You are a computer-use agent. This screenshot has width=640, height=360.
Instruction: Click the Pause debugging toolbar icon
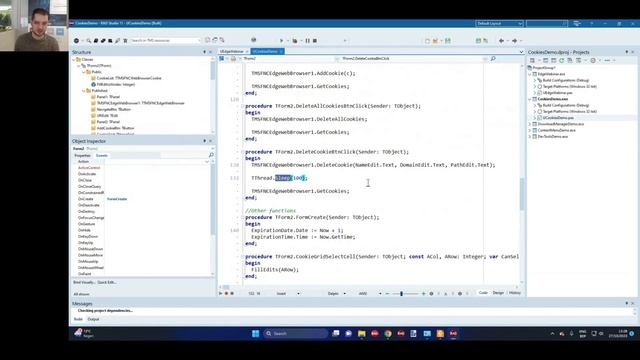tap(308, 40)
